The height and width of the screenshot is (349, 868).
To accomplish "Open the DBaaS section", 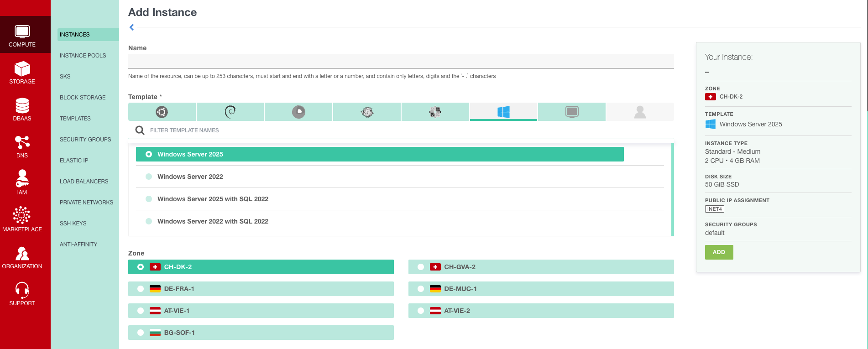I will coord(22,109).
